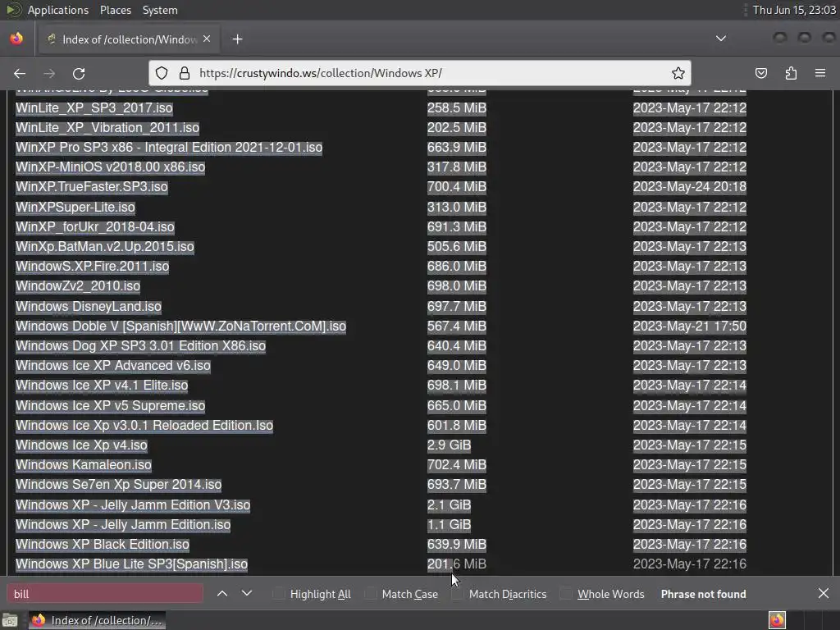
Task: Bookmark this page with the star
Action: (x=678, y=73)
